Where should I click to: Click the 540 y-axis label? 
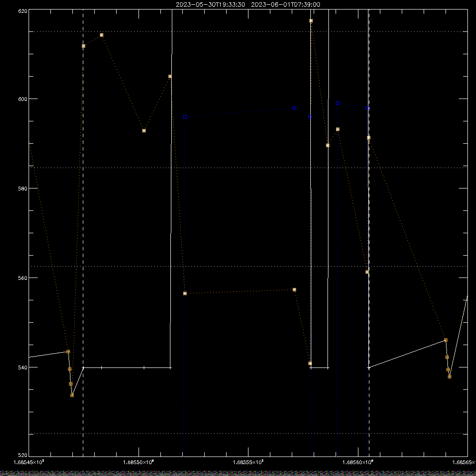click(x=23, y=367)
